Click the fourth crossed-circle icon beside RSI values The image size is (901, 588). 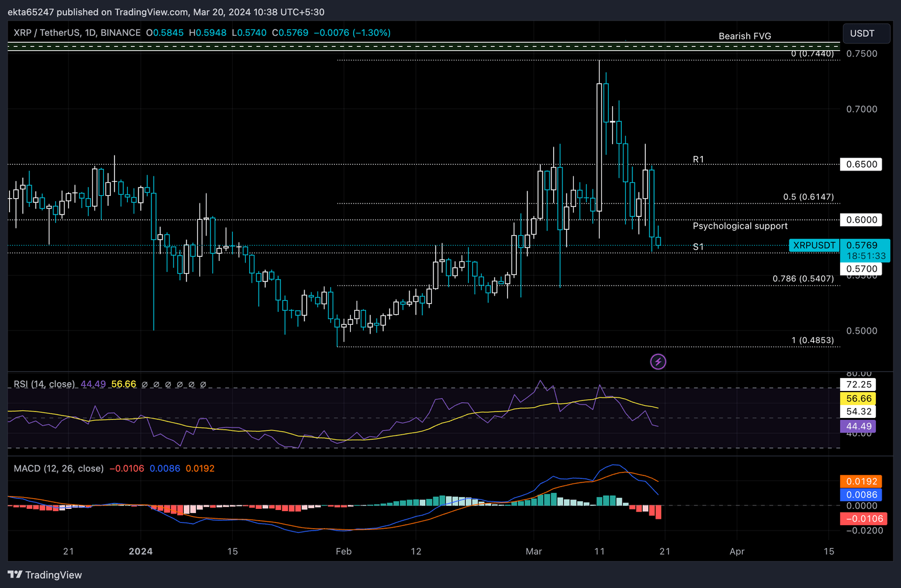[180, 385]
